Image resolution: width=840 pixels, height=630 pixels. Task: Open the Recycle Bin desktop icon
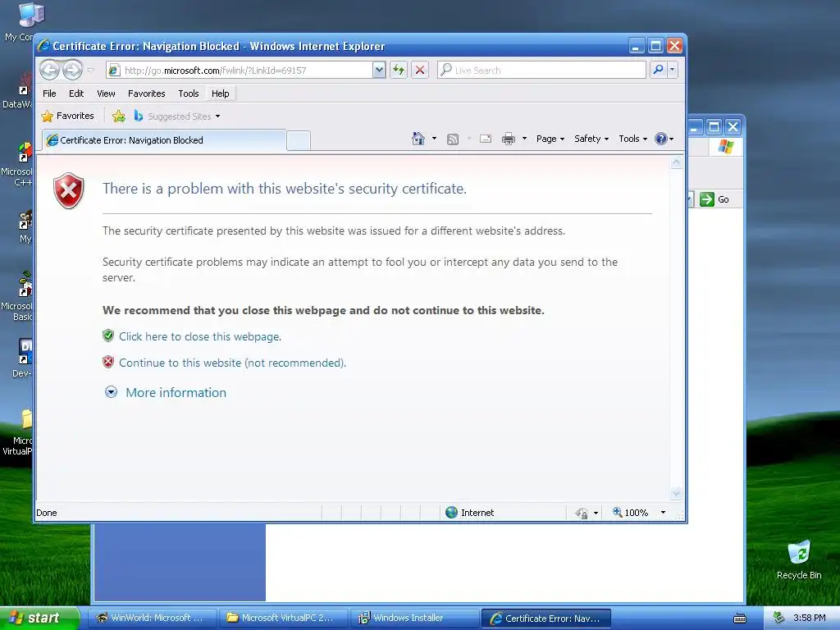pyautogui.click(x=799, y=559)
